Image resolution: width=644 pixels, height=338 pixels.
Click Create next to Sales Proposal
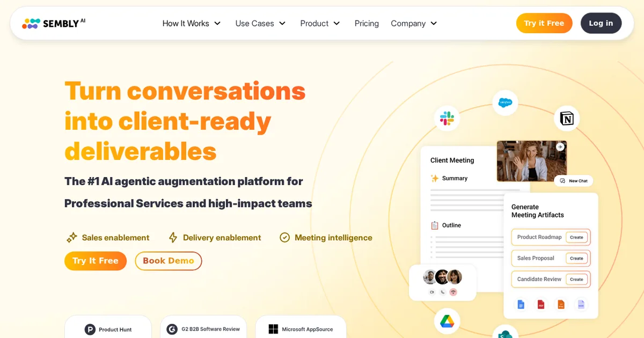[x=576, y=258]
